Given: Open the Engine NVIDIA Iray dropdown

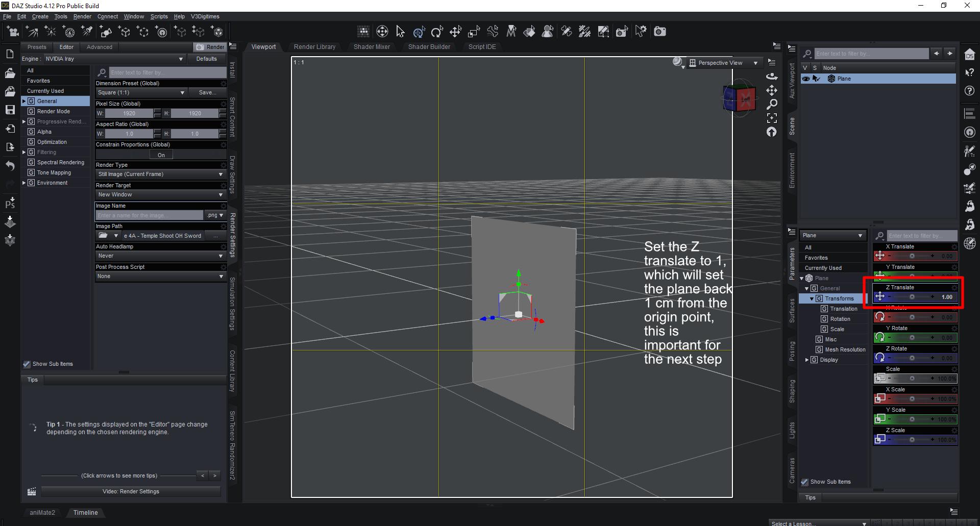Looking at the screenshot, I should point(114,59).
